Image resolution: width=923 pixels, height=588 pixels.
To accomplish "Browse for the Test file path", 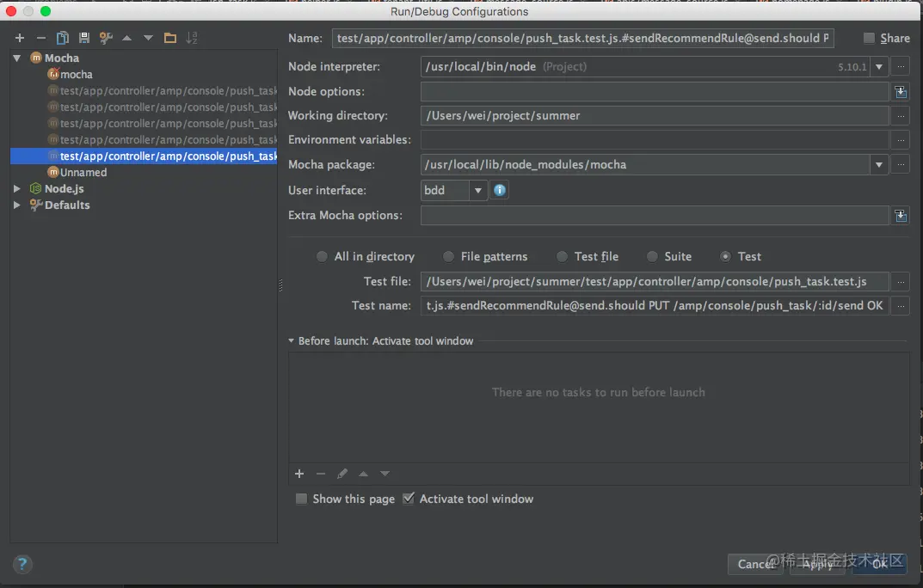I will [901, 282].
